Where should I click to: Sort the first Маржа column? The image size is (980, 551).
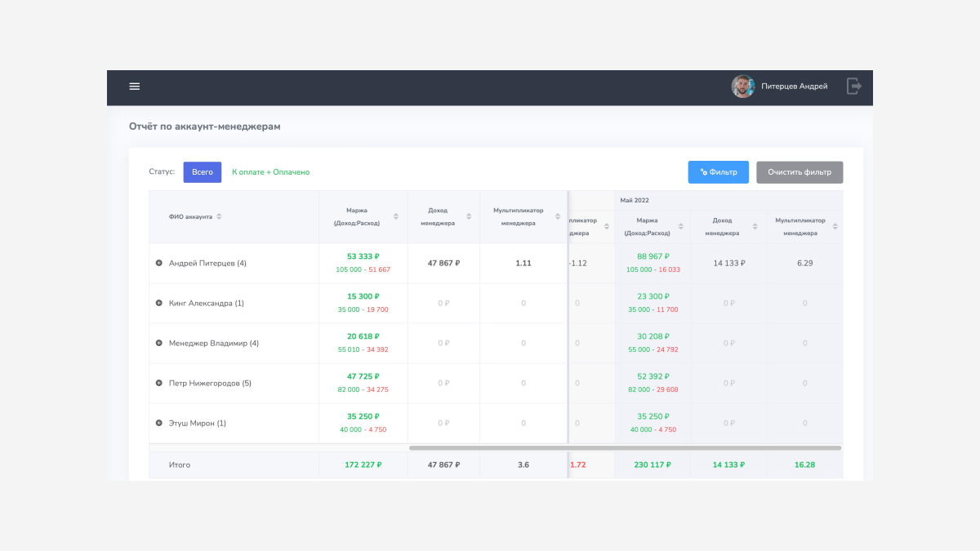point(396,216)
